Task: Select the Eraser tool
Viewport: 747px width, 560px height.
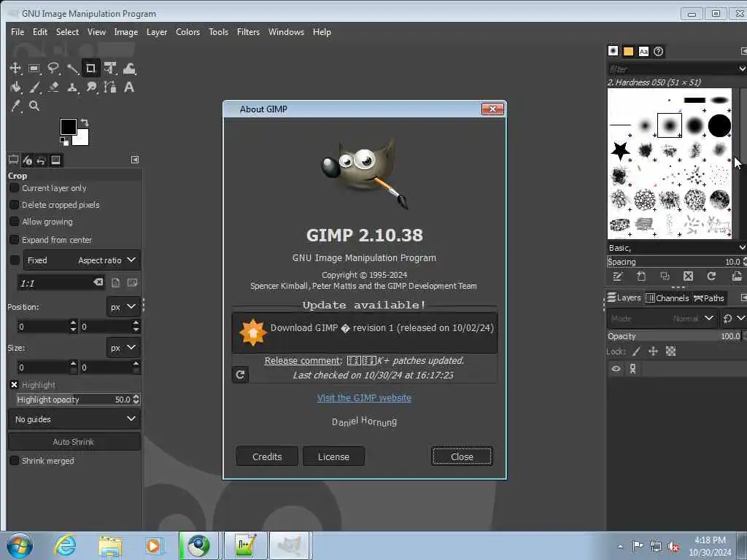Action: (x=53, y=87)
